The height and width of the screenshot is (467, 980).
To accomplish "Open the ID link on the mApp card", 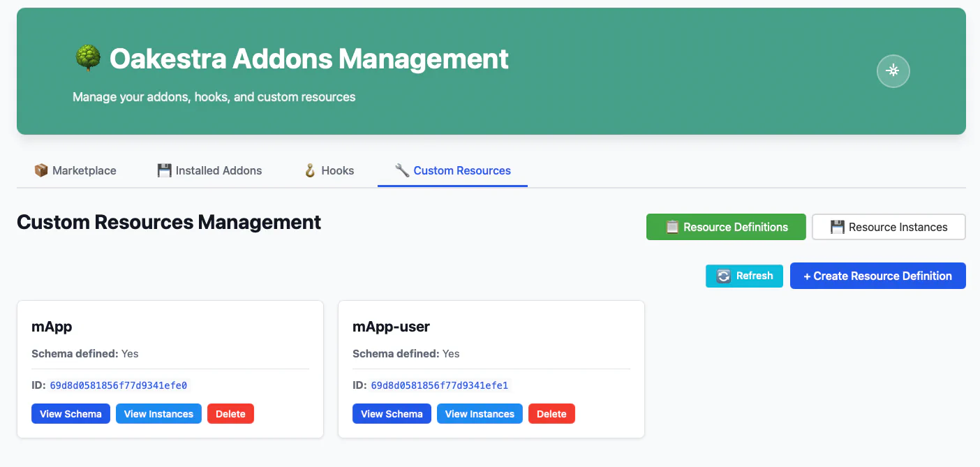I will click(117, 385).
